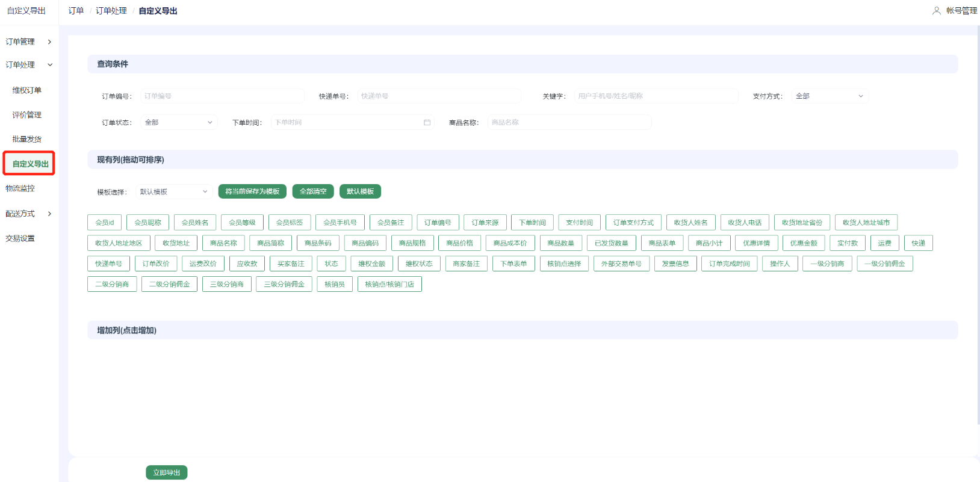The height and width of the screenshot is (482, 980).
Task: Open 交易设置 in the sidebar
Action: [20, 238]
